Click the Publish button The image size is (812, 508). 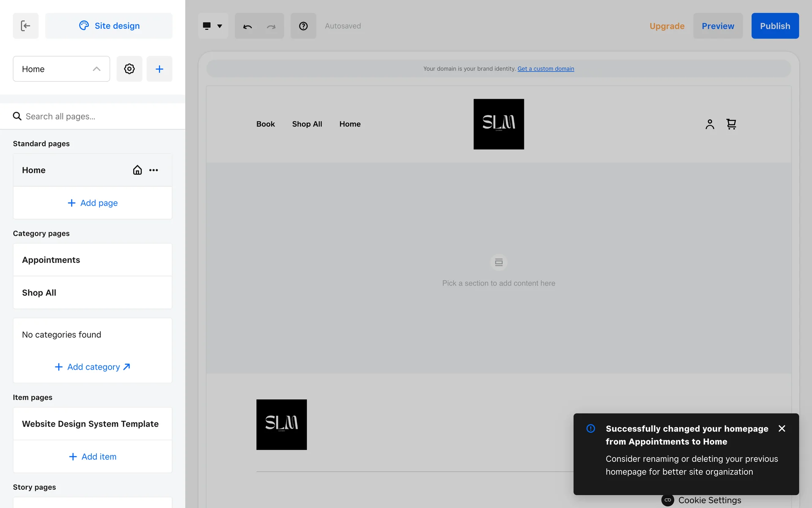pos(775,26)
